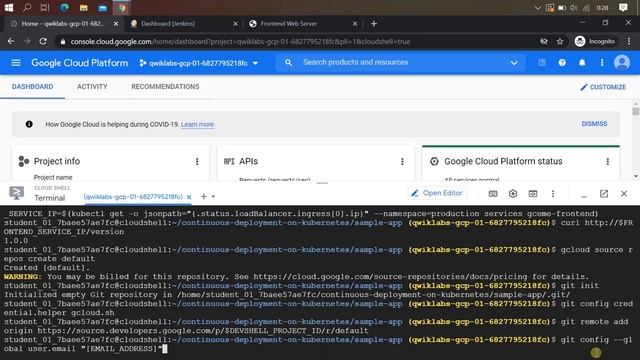The image size is (640, 360).
Task: Focus the Search products and resources field
Action: 400,62
